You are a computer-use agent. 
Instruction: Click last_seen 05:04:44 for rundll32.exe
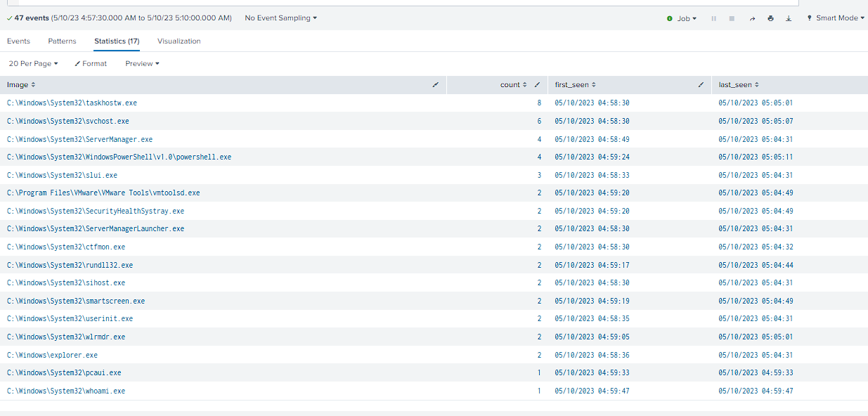pos(756,266)
